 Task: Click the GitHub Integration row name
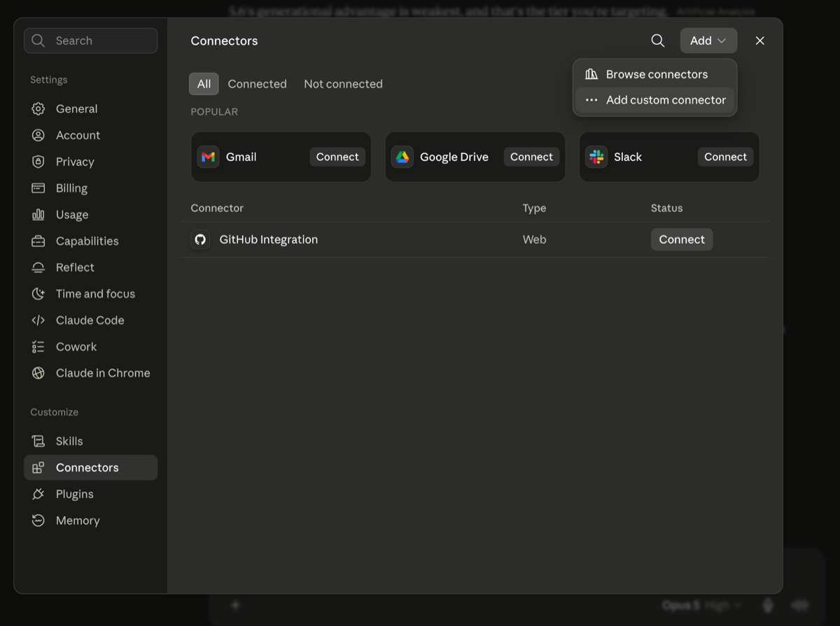pyautogui.click(x=269, y=240)
